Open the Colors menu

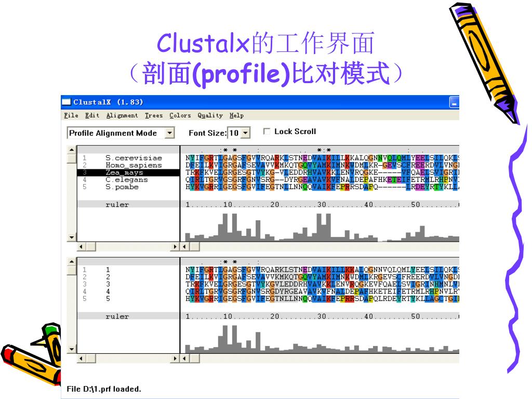tap(180, 115)
